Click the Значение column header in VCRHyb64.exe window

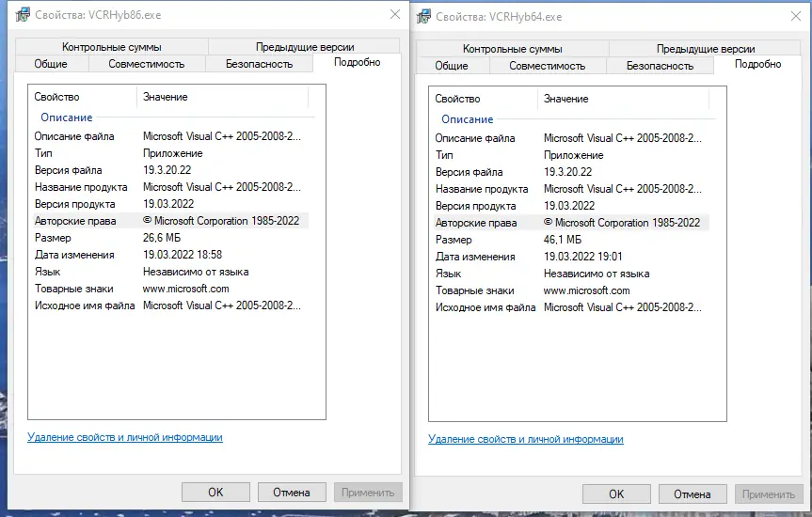pyautogui.click(x=566, y=99)
